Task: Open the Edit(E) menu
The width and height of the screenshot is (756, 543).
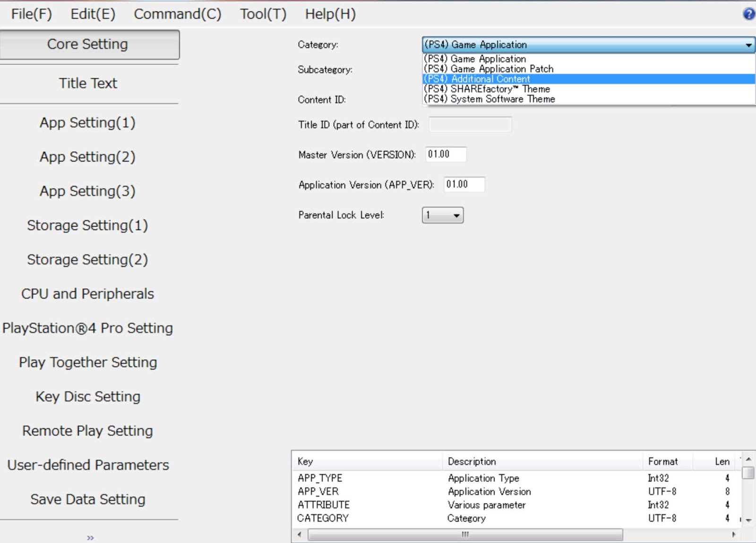Action: [93, 14]
